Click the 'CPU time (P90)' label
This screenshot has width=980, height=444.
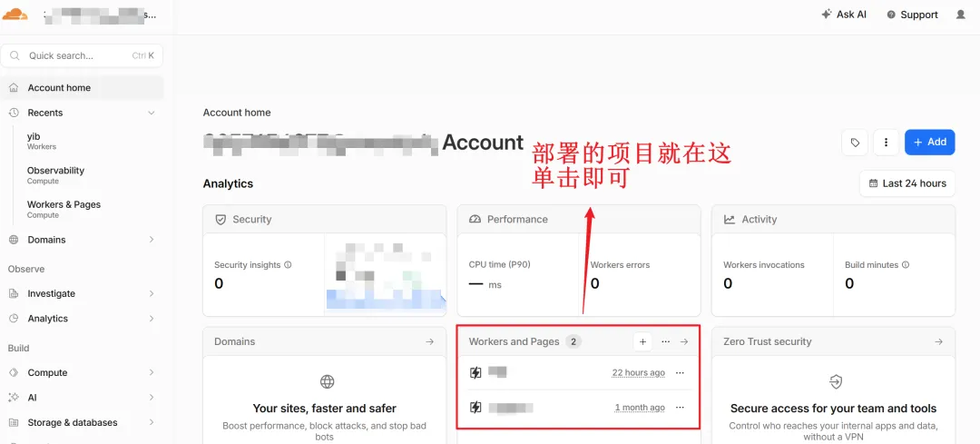coord(499,264)
